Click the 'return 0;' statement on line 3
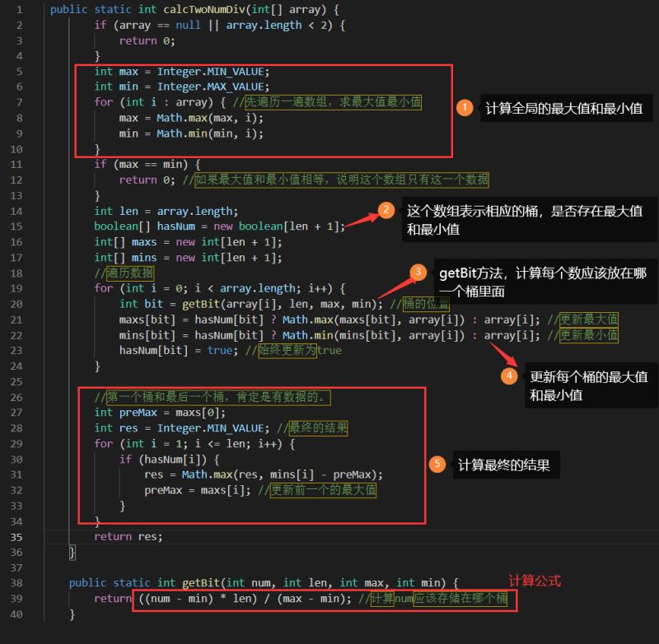The height and width of the screenshot is (644, 659). pos(147,40)
